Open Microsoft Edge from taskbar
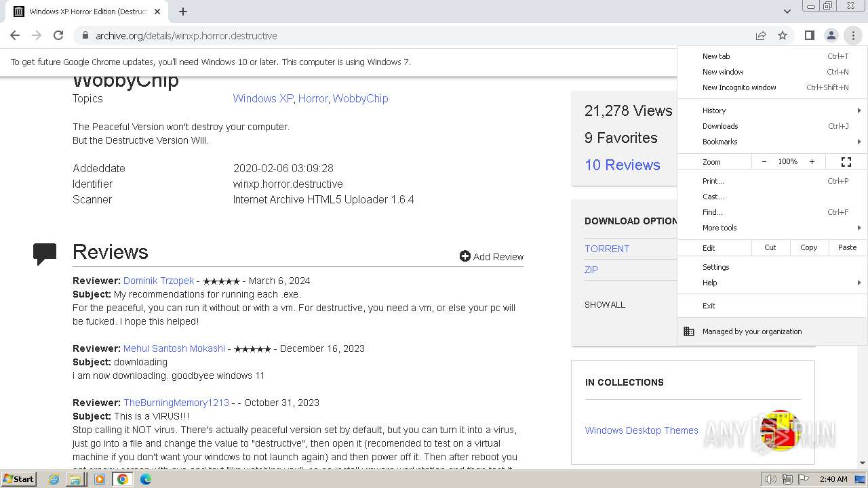Screen dimensions: 868x488 point(145,479)
